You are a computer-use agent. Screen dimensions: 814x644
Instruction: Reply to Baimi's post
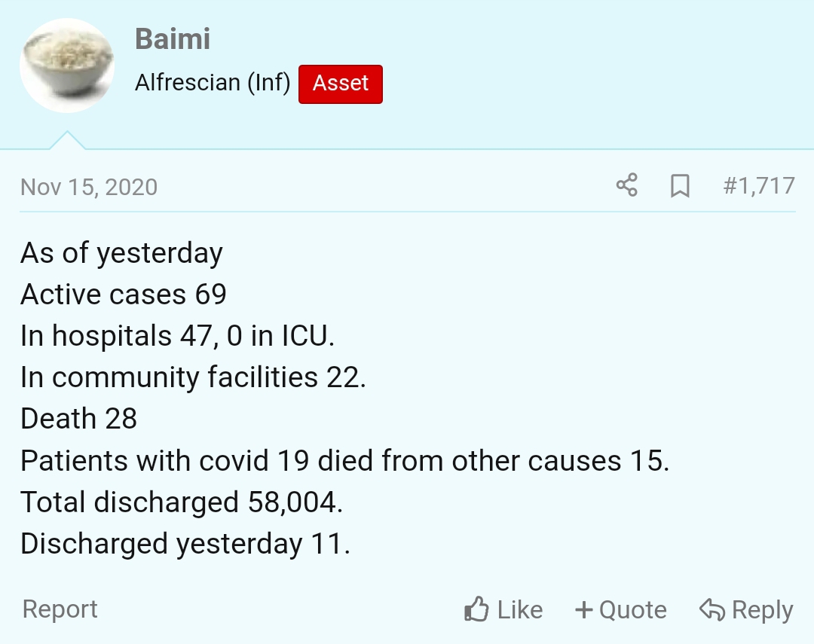[x=746, y=610]
